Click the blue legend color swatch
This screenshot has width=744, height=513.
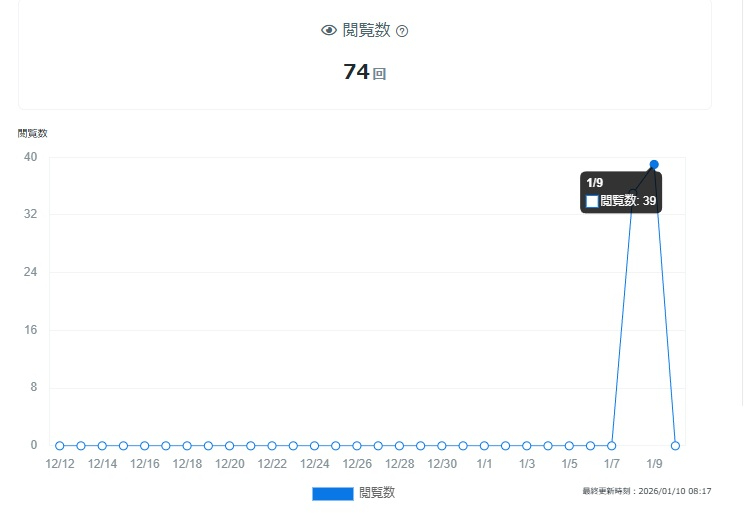click(x=332, y=493)
